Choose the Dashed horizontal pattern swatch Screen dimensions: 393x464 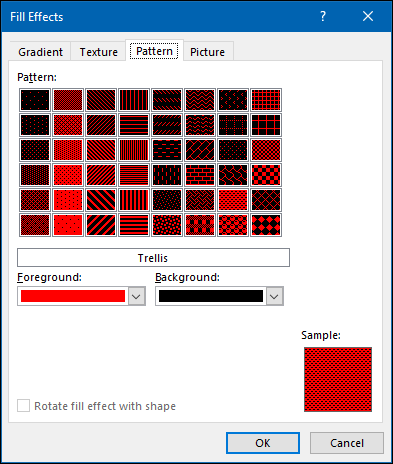point(167,150)
